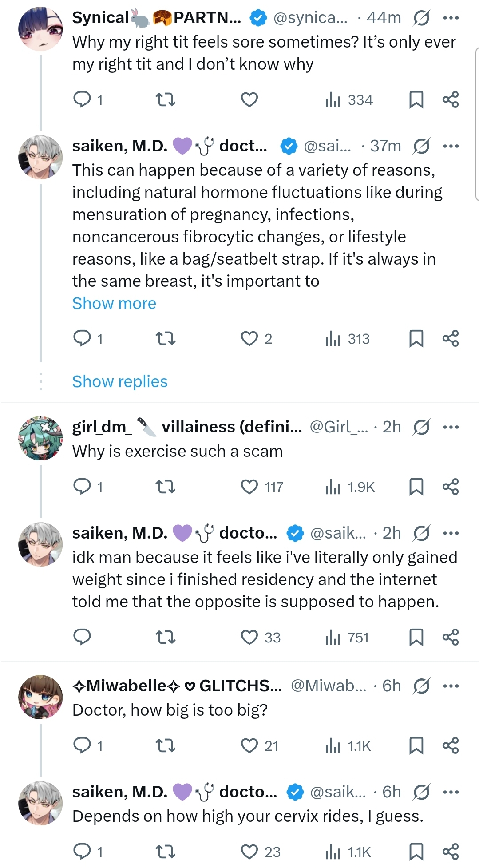The image size is (479, 868).
Task: Bookmark girl_dm_'s exercise tweet
Action: coord(416,487)
